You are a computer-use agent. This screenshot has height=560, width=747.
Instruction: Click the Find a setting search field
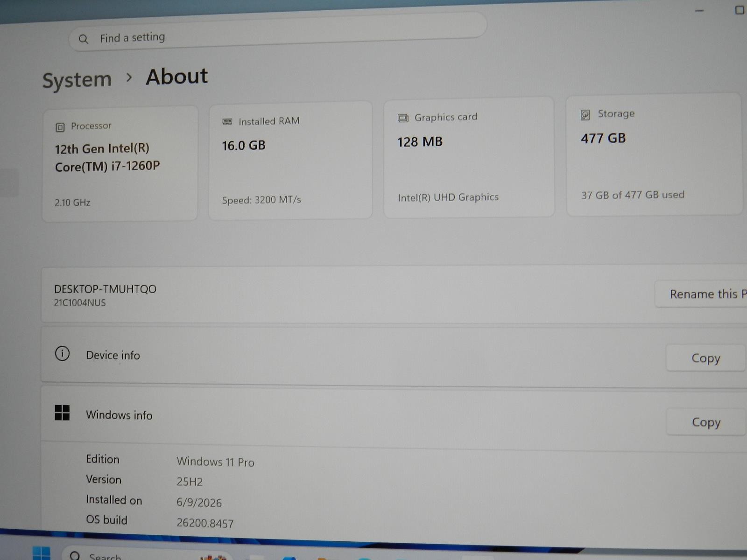(278, 32)
